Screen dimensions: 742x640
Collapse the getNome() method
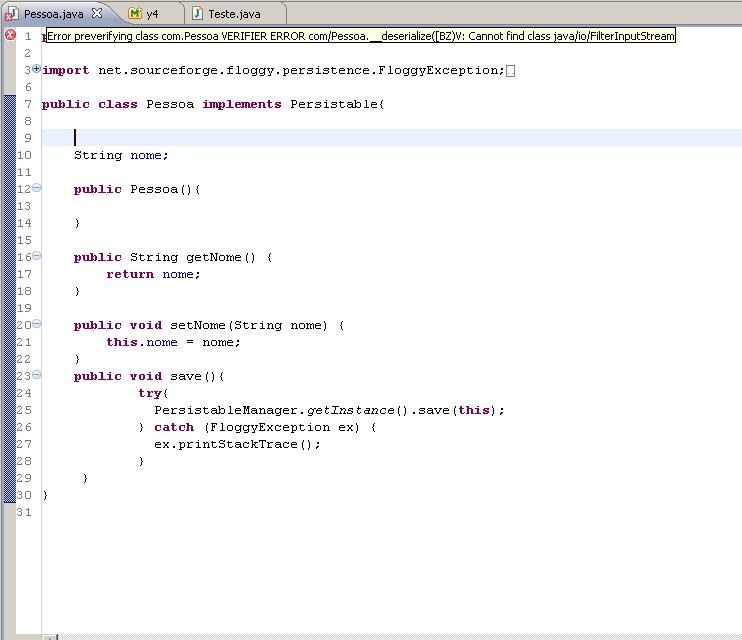coord(36,256)
